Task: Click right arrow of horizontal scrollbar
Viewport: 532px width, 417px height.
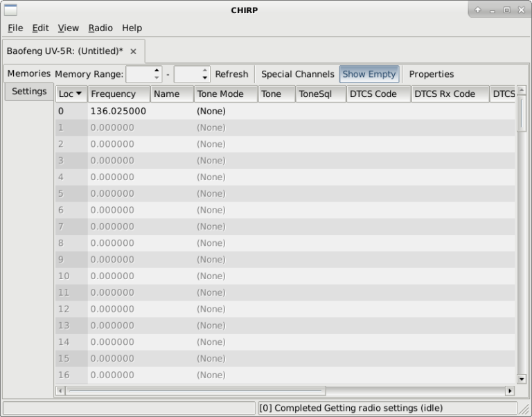Action: pyautogui.click(x=510, y=391)
